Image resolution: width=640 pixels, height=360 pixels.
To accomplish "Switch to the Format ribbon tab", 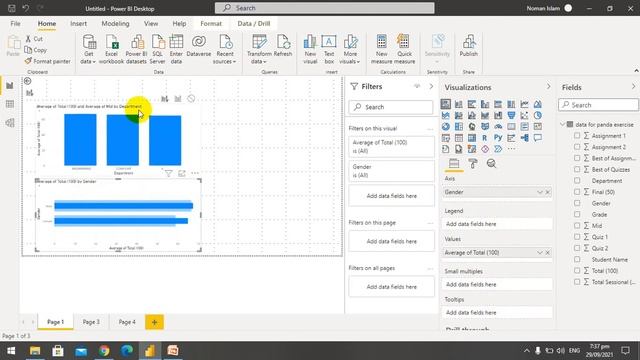I will 211,24.
